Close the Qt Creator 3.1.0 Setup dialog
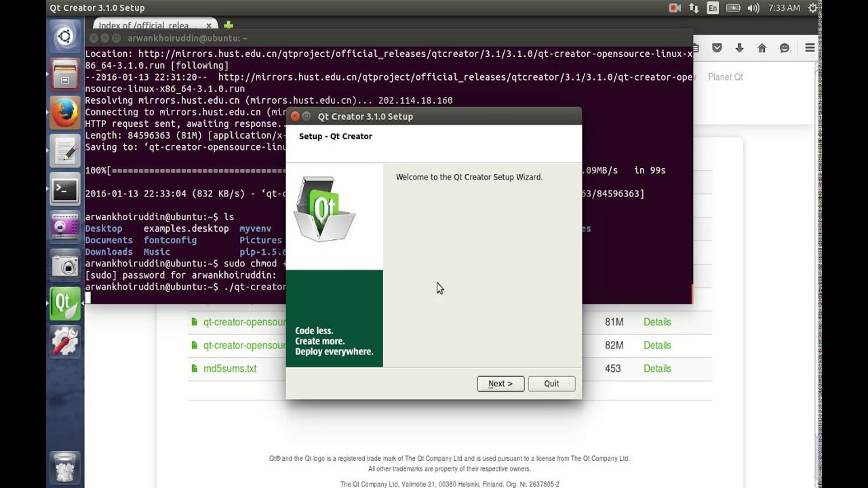 tap(295, 116)
